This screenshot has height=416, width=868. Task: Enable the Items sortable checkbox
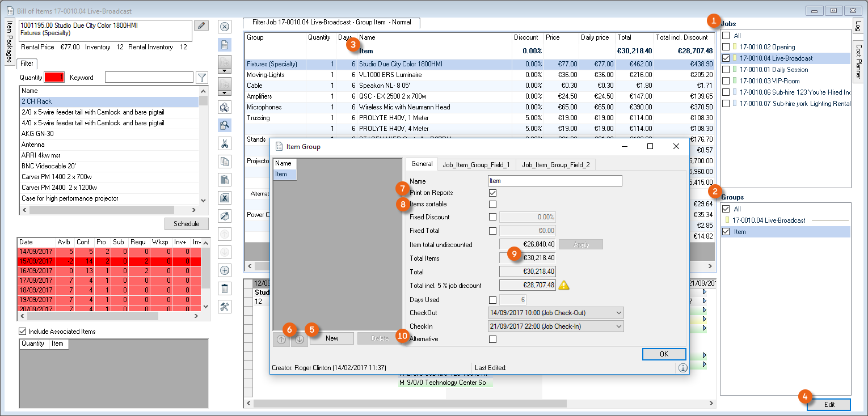pos(492,204)
